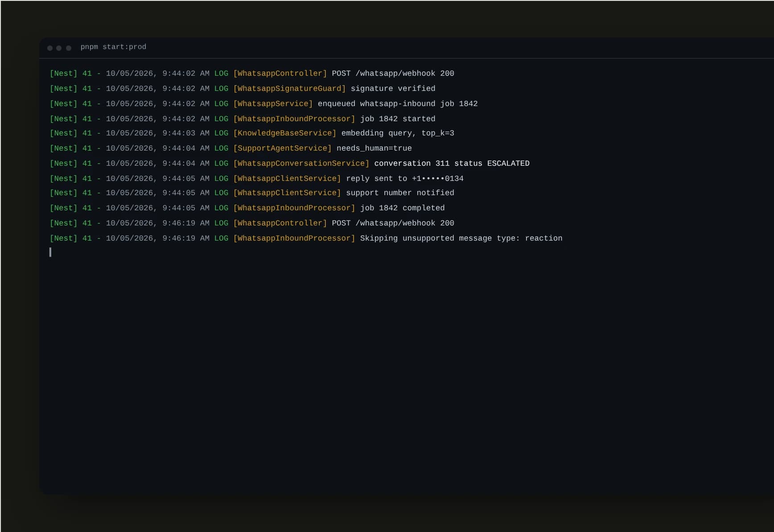The width and height of the screenshot is (774, 532).
Task: Click the middle gray window dot
Action: (59, 48)
